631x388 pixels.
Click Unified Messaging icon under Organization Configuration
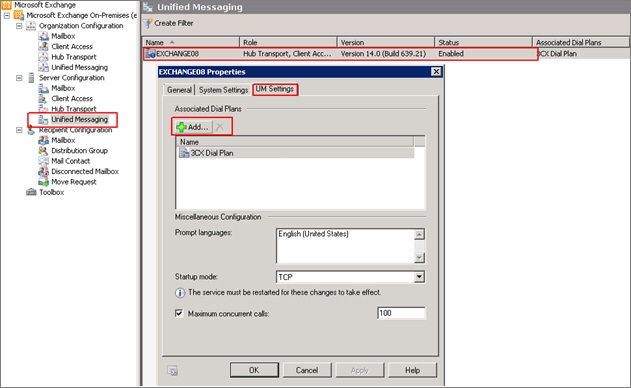pos(43,68)
